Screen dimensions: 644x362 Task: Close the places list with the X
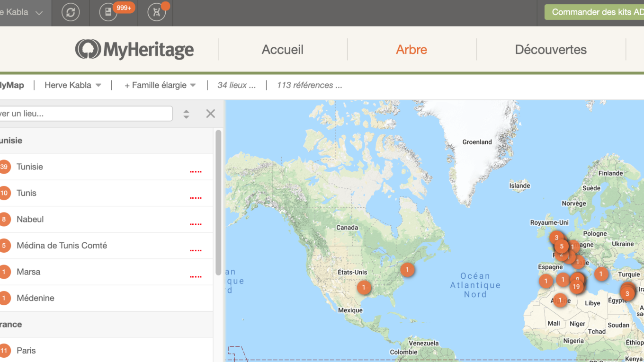[211, 114]
